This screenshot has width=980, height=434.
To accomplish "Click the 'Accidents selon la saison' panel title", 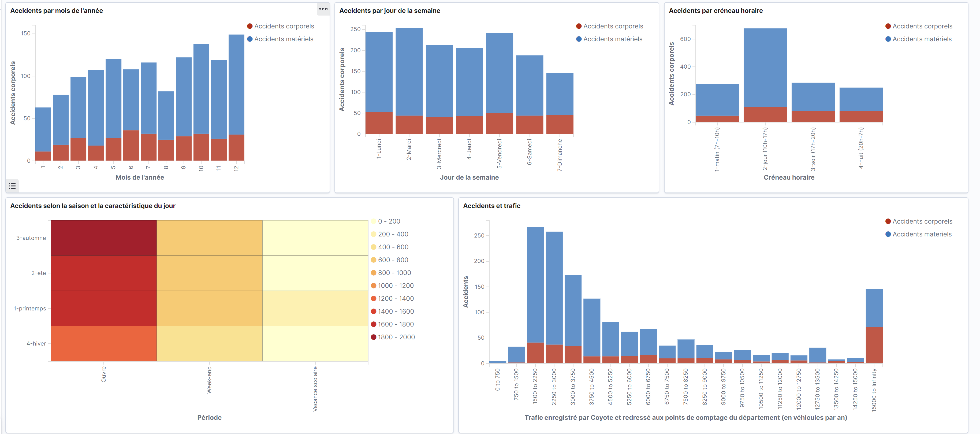I will [x=93, y=206].
